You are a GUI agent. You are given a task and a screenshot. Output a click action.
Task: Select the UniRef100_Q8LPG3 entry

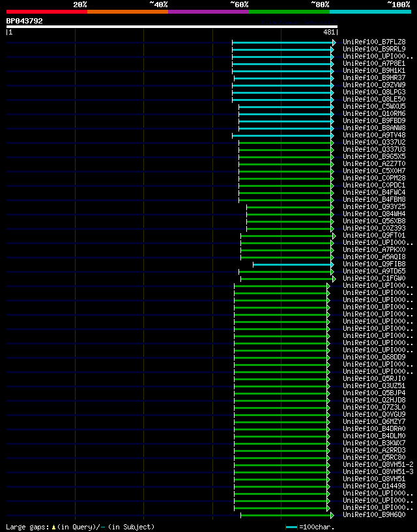374,92
